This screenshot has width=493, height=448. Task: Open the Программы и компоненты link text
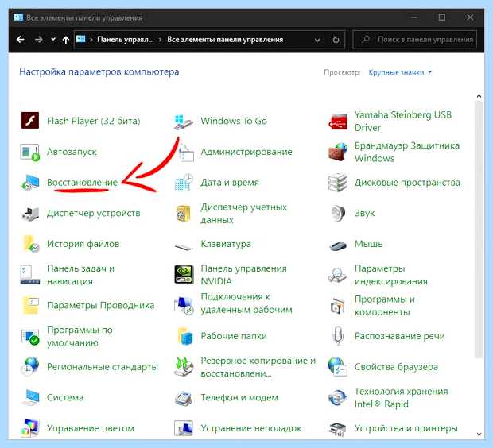point(385,305)
